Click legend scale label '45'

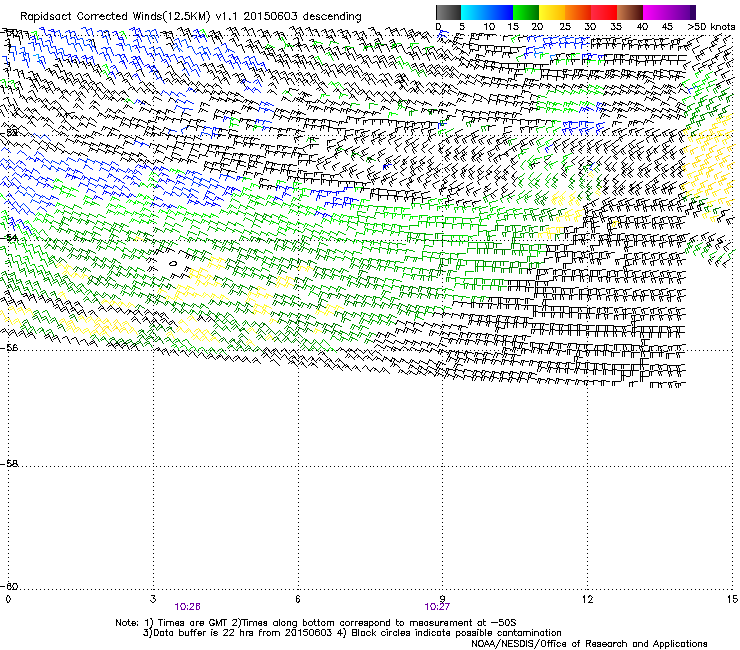(x=667, y=27)
